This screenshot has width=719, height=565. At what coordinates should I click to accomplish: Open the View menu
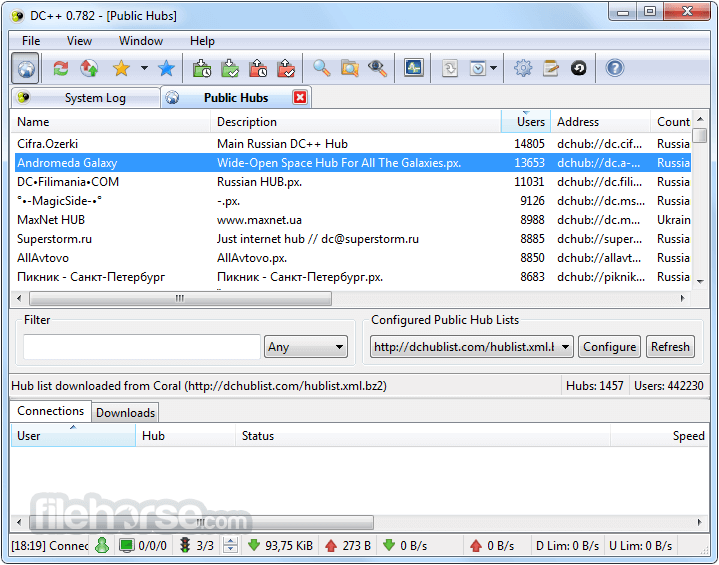[x=79, y=41]
